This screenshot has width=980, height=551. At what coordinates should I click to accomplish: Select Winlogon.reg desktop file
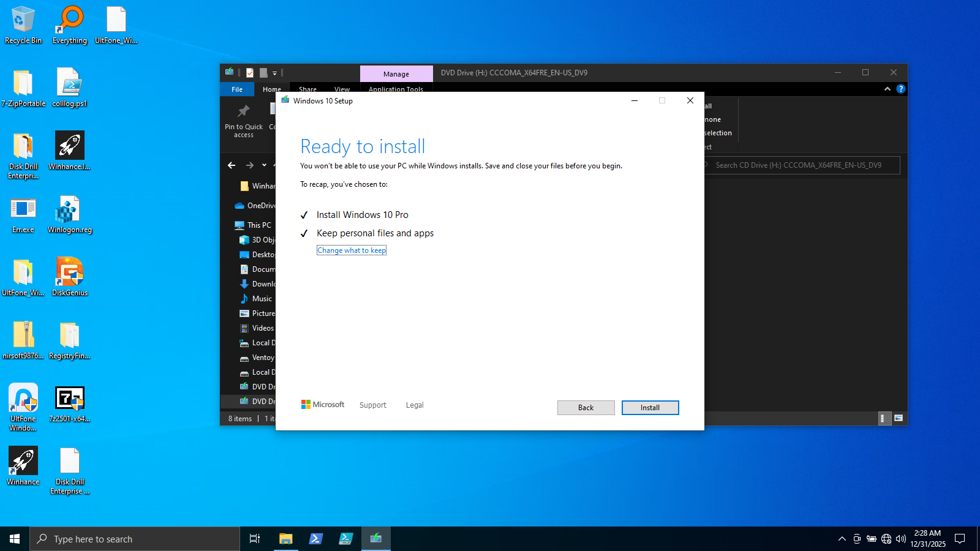pyautogui.click(x=70, y=215)
